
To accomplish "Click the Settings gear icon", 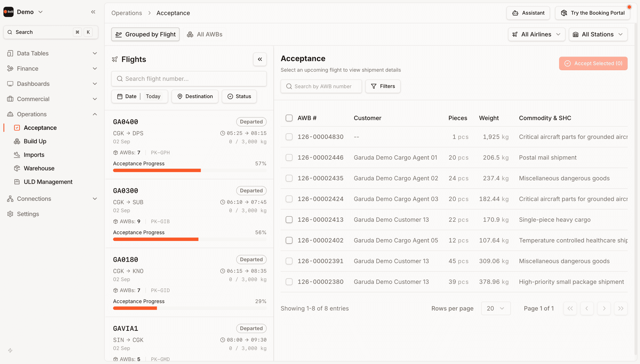I will point(10,214).
